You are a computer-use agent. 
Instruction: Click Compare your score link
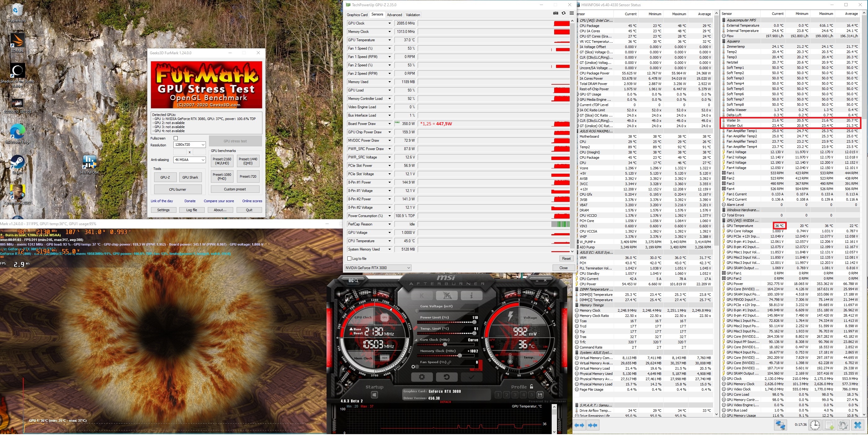coord(219,201)
